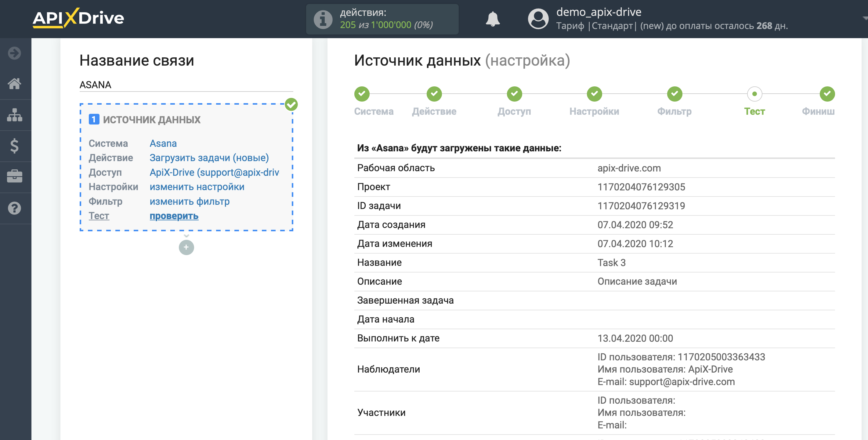The width and height of the screenshot is (868, 440).
Task: Select project value 1170204076129305
Action: [641, 187]
